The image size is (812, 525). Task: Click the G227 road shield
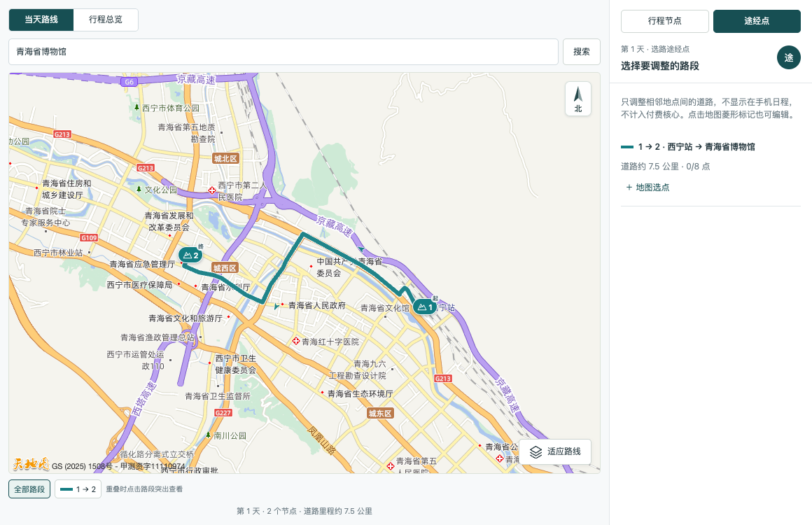click(223, 412)
